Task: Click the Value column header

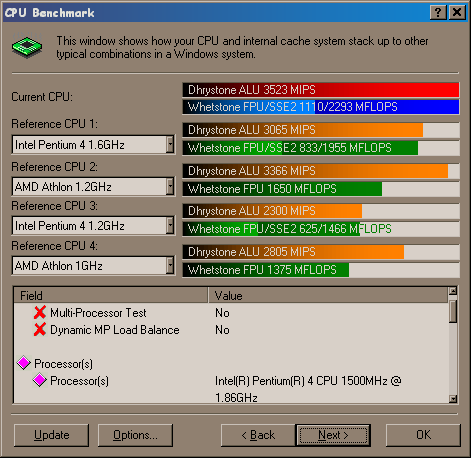Action: pyautogui.click(x=328, y=295)
